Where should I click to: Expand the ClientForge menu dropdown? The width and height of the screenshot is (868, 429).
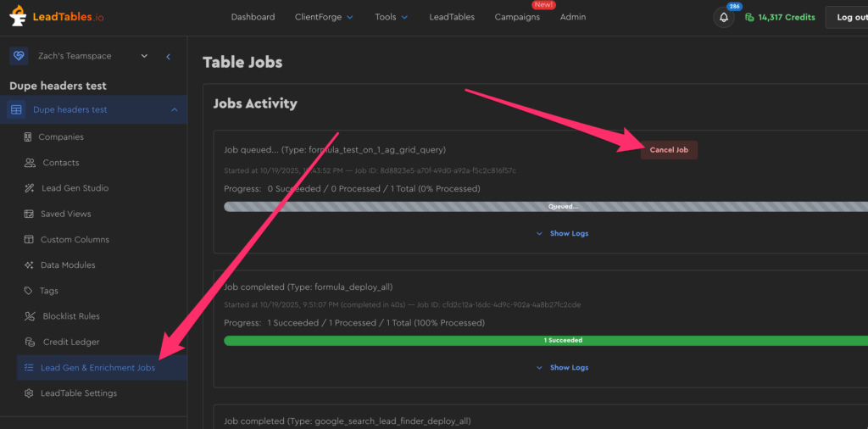pos(324,17)
